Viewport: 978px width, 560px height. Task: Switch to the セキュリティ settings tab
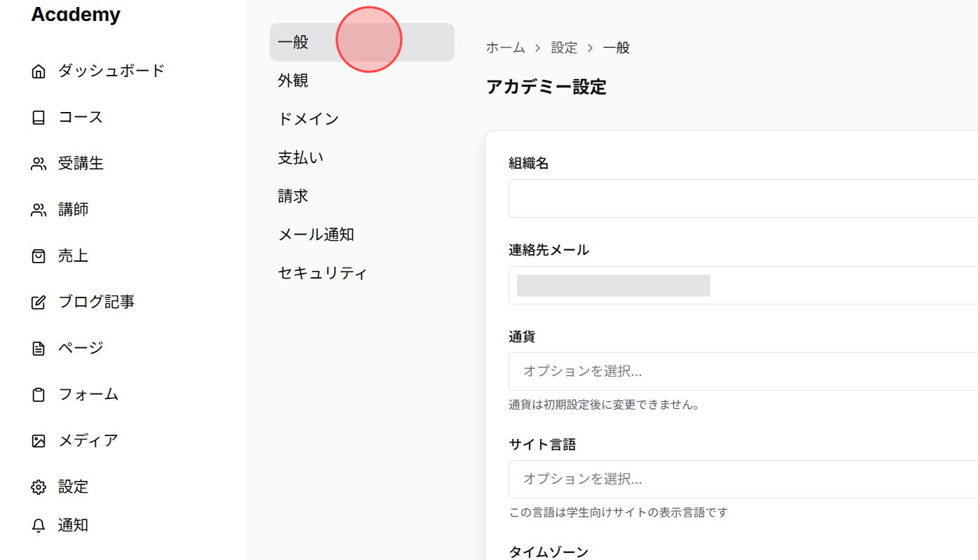[322, 273]
